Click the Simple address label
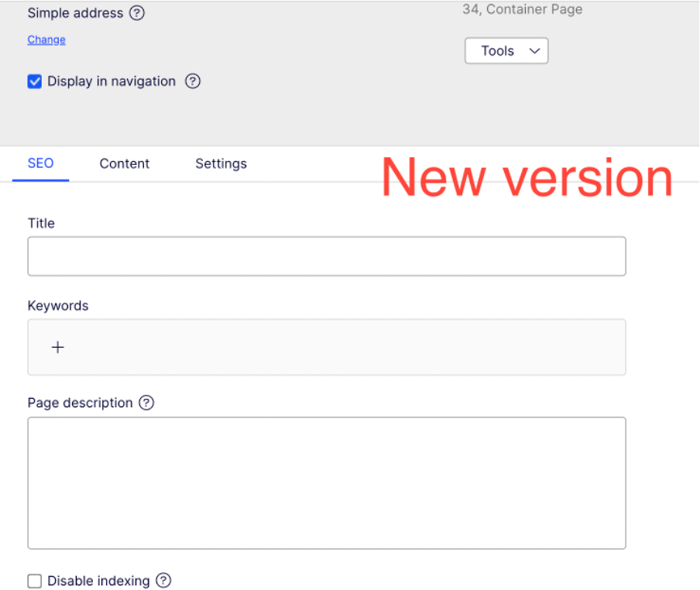This screenshot has height=590, width=700. [75, 13]
